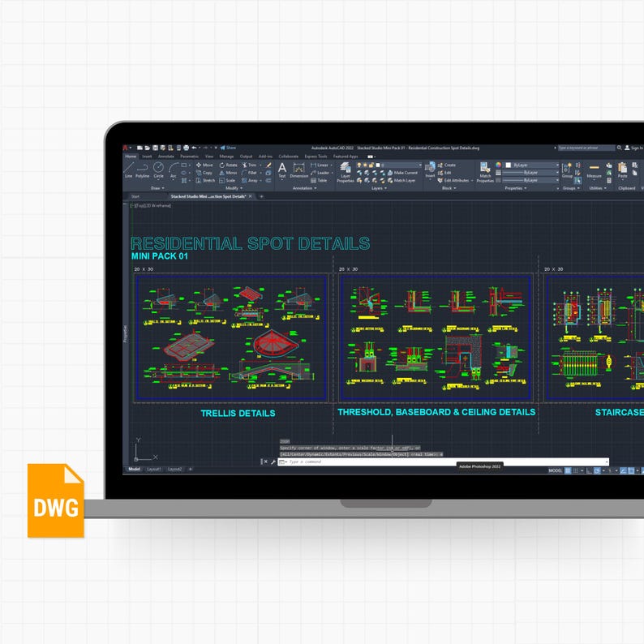Viewport: 644px width, 644px height.
Task: Open the Parametric ribbon tab
Action: coord(189,157)
